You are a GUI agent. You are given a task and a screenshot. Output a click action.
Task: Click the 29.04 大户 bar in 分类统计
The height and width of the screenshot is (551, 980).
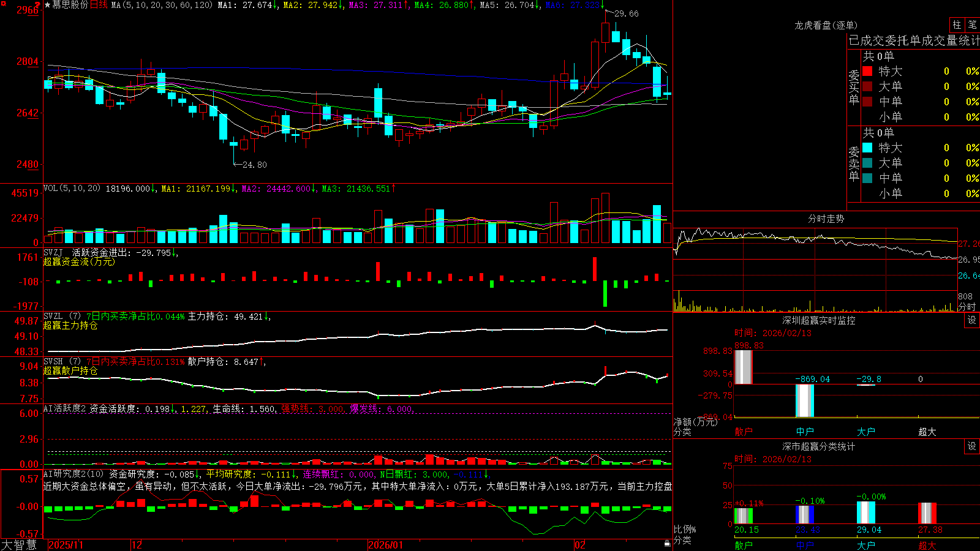point(866,512)
